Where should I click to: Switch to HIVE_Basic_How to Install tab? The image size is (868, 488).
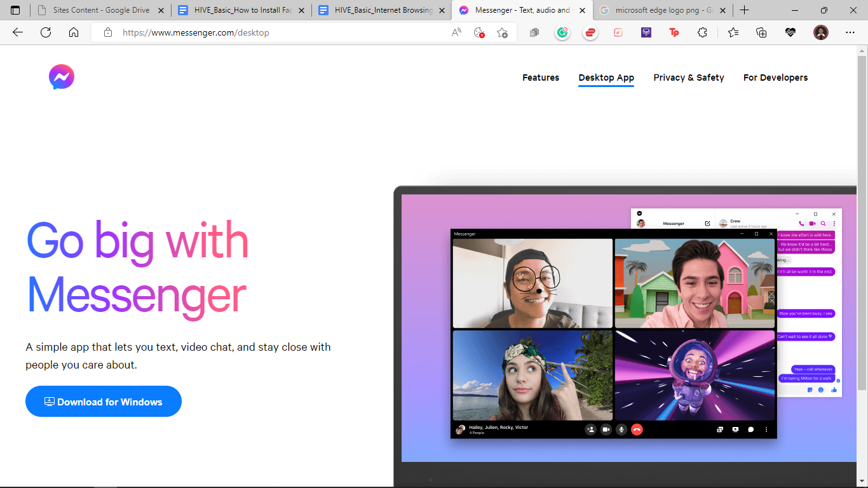(x=241, y=10)
